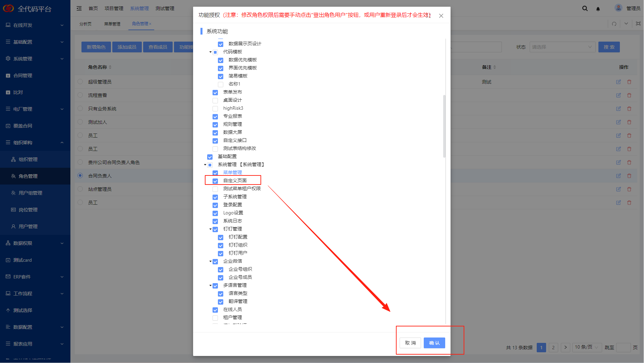The height and width of the screenshot is (363, 644).
Task: Click the sidebar collapse menu icon
Action: click(x=79, y=8)
